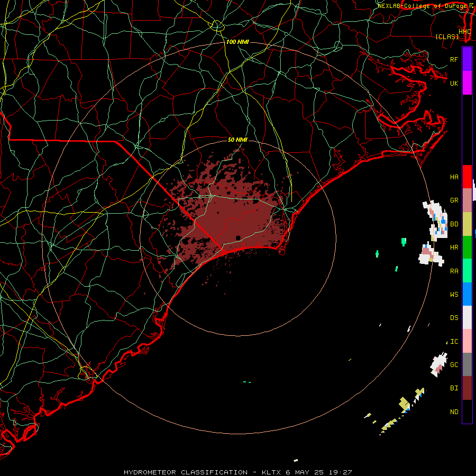Select the GR legend label
Image resolution: width=476 pixels, height=476 pixels.
[454, 200]
